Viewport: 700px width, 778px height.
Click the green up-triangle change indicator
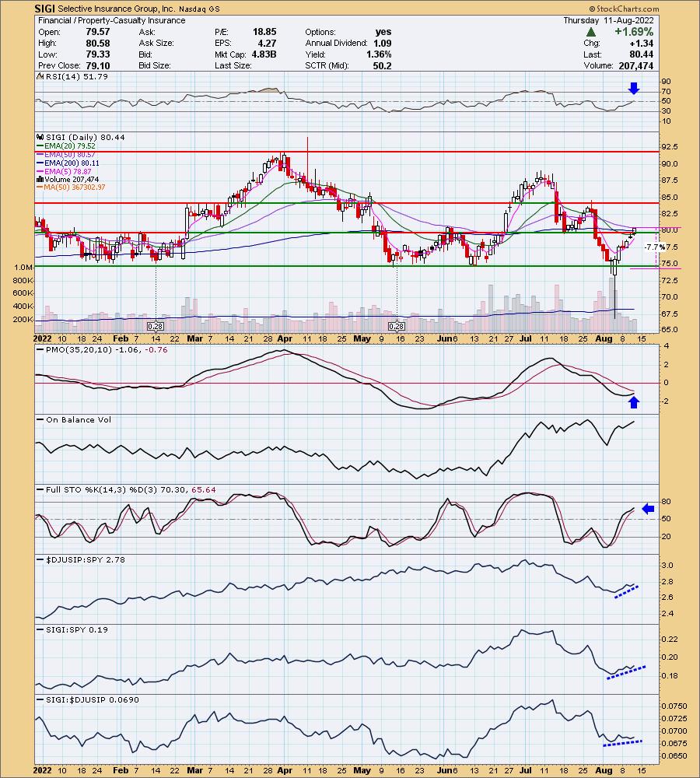590,32
